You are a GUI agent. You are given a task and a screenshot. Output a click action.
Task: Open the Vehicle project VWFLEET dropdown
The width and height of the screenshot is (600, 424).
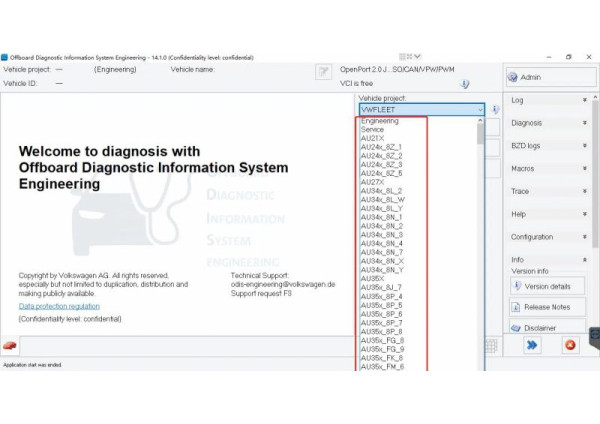(x=421, y=109)
